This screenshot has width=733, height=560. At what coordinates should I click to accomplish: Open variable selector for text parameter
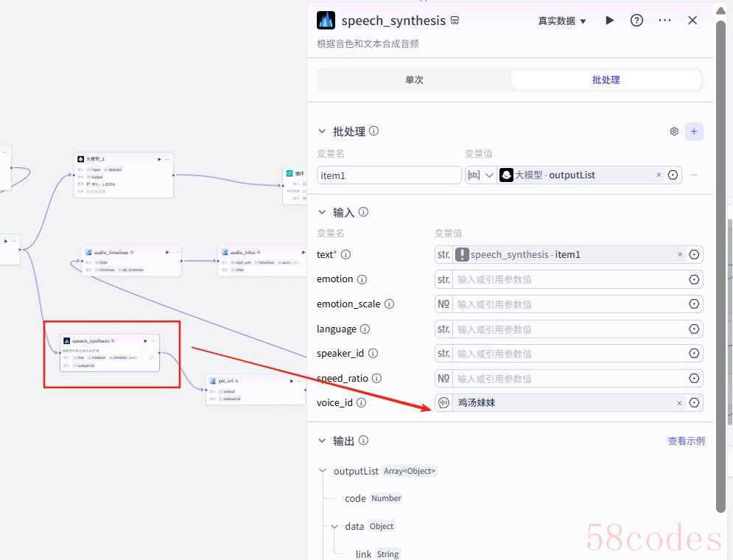pyautogui.click(x=694, y=254)
